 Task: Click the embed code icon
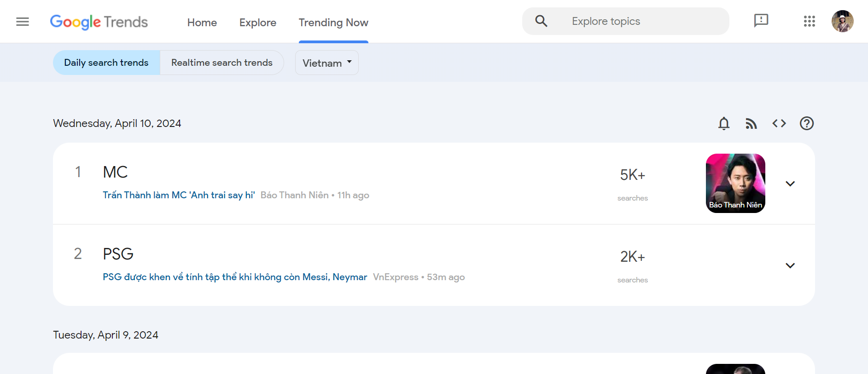click(x=779, y=123)
